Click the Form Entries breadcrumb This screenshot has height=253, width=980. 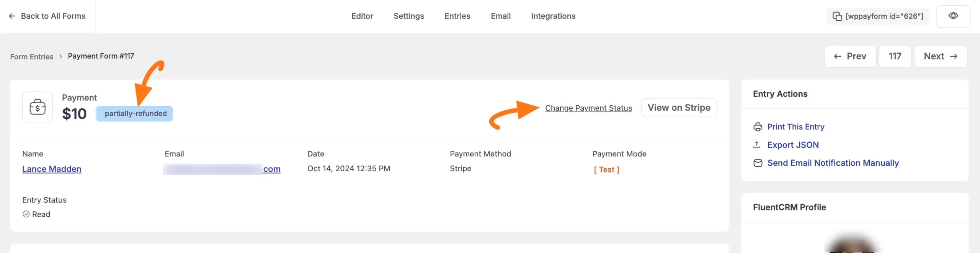[32, 57]
